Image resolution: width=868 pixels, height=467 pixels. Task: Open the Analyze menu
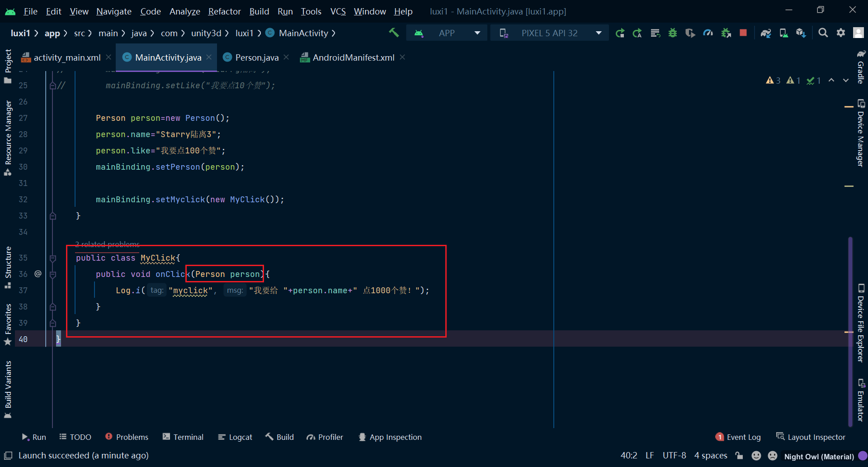(x=185, y=11)
